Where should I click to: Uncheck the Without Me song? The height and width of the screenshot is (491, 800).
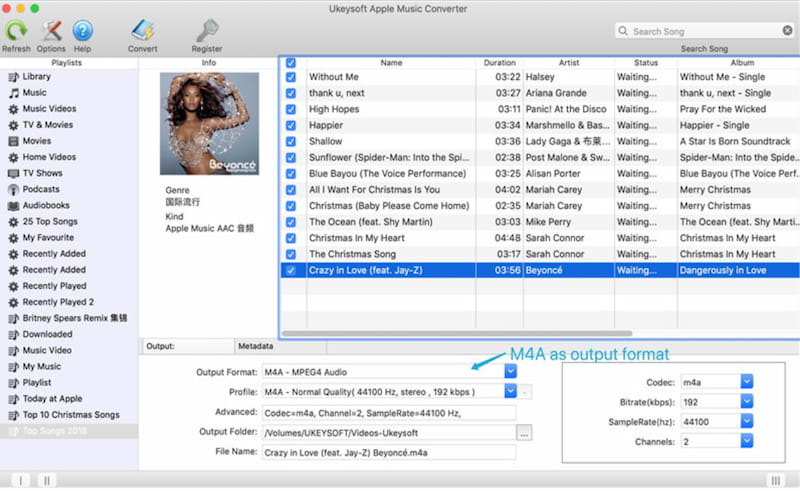click(x=291, y=77)
